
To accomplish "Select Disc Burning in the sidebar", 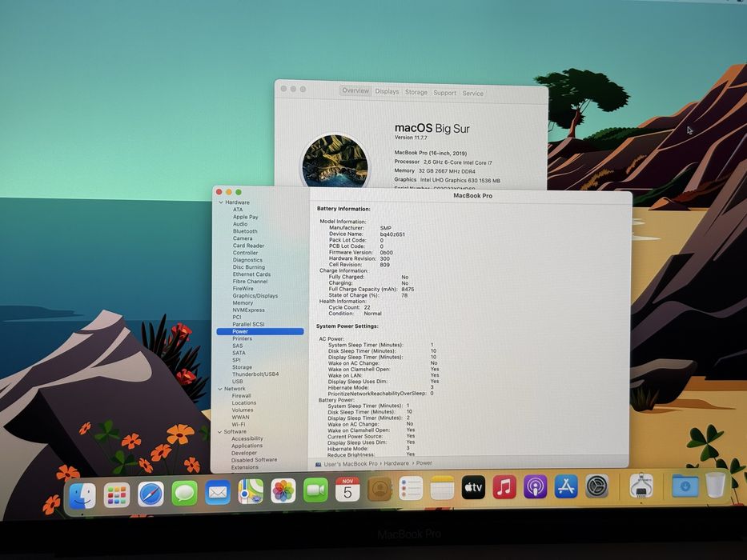I will [x=249, y=266].
